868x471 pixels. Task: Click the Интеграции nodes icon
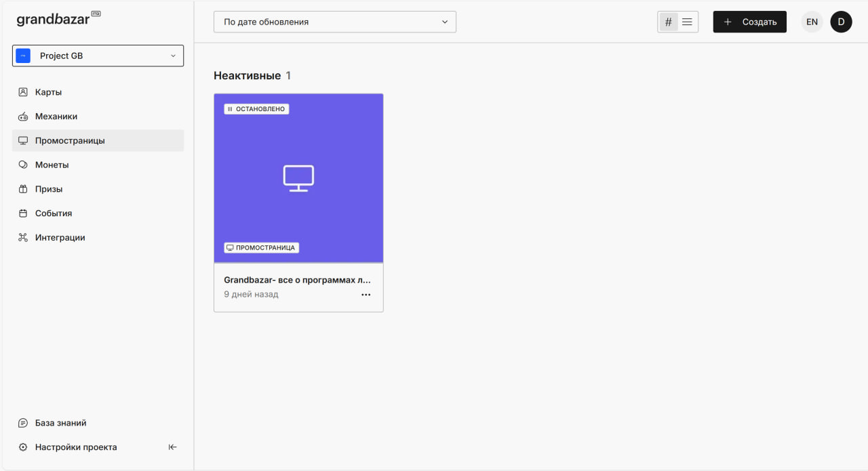click(23, 238)
